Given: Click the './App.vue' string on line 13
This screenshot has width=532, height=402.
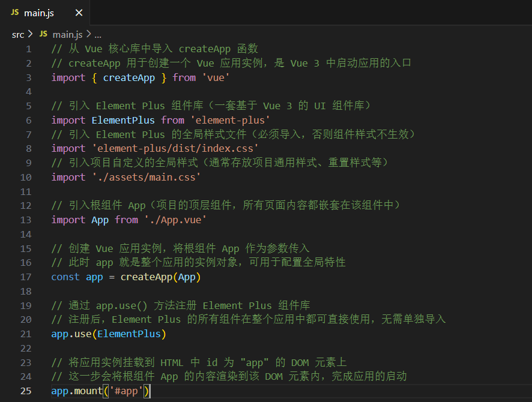Looking at the screenshot, I should [175, 220].
